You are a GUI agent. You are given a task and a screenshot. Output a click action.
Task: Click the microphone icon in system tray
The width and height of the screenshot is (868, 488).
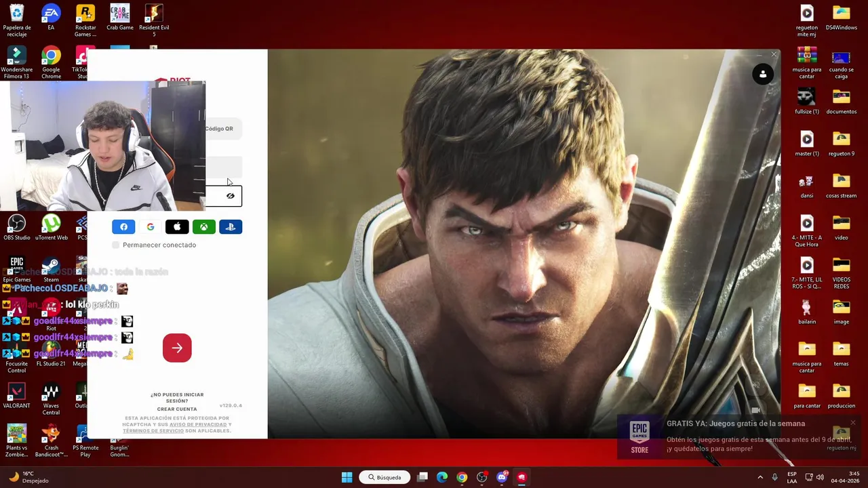click(774, 477)
